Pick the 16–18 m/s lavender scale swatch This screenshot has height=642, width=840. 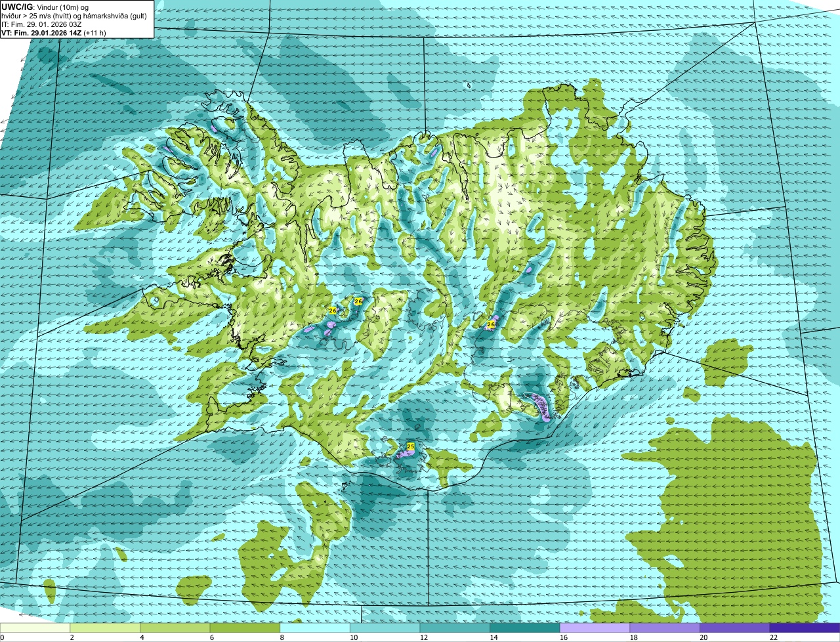click(595, 628)
